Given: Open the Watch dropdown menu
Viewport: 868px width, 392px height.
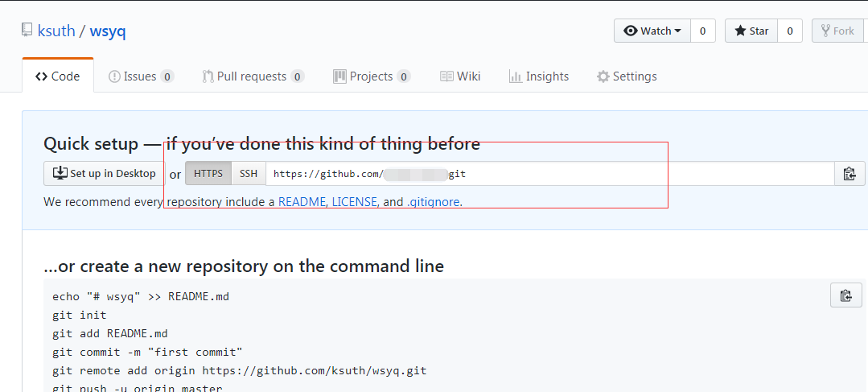Looking at the screenshot, I should (x=652, y=31).
